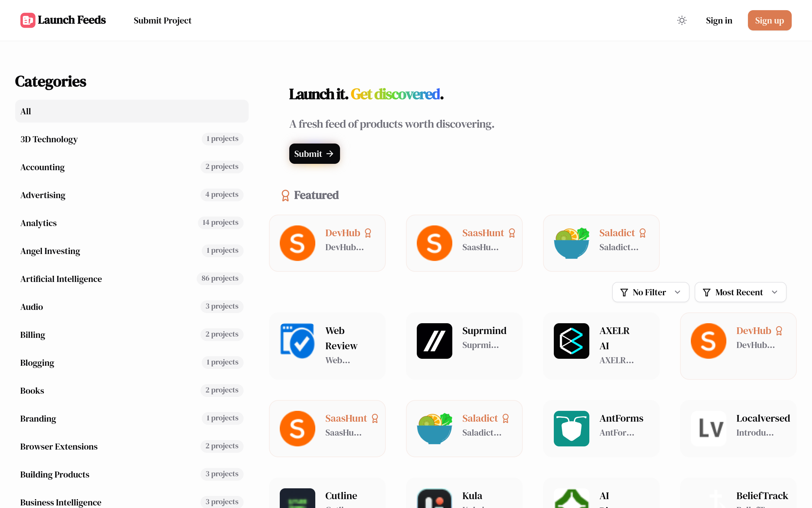This screenshot has height=508, width=812.
Task: Click the featured SaasHunt orange S logo
Action: [x=434, y=243]
